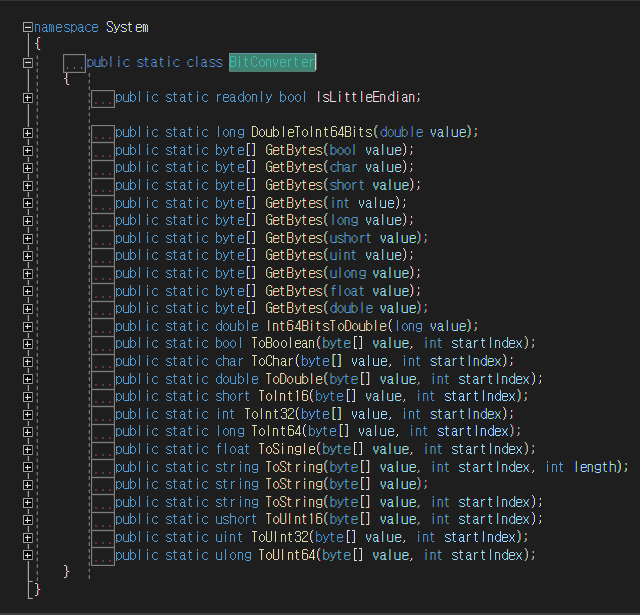Image resolution: width=640 pixels, height=615 pixels.
Task: Expand the plus box beside ToUInt32
Action: click(x=28, y=537)
